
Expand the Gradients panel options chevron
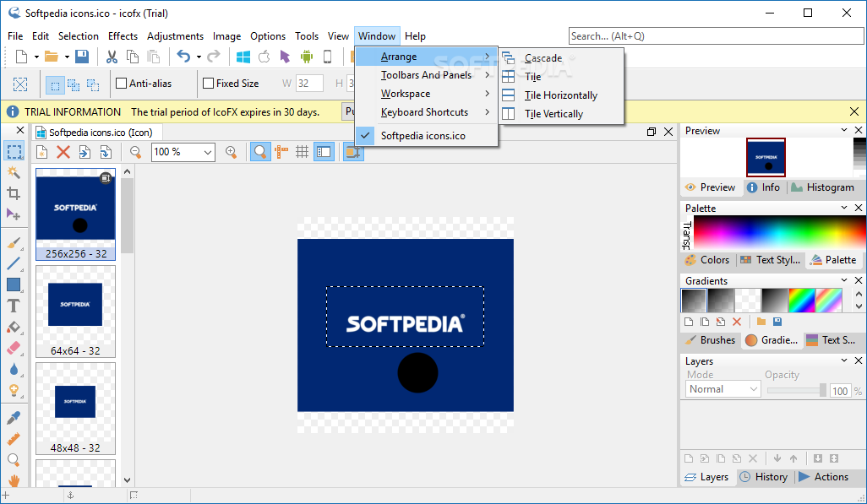(844, 280)
